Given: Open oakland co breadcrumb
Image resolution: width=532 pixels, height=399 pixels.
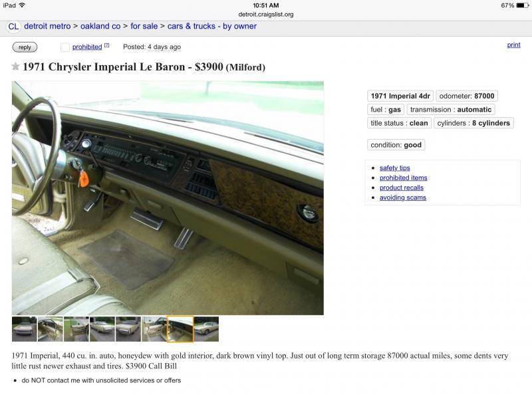Looking at the screenshot, I should (100, 26).
